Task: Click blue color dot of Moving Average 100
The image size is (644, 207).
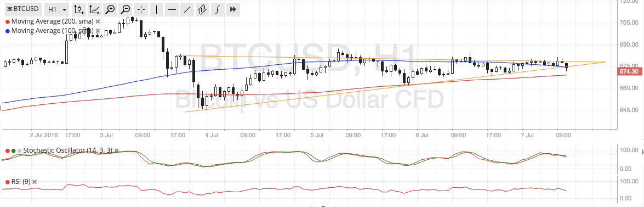Action: coord(7,31)
